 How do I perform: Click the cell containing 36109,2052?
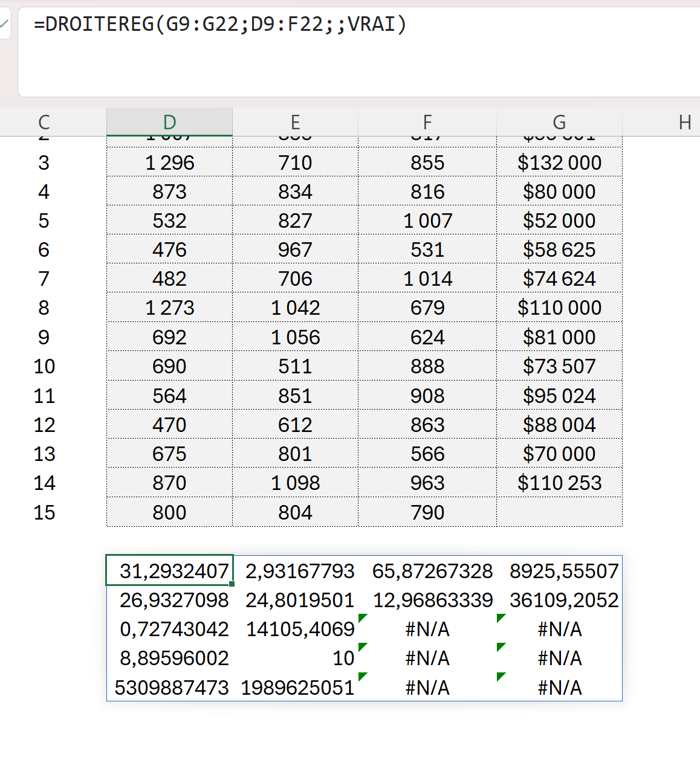563,600
